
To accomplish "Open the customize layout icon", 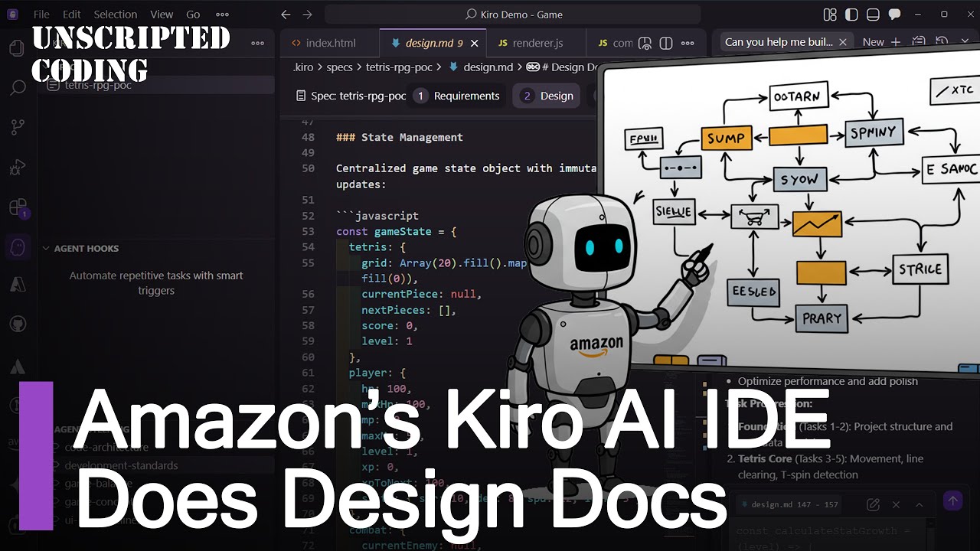I will click(x=830, y=15).
